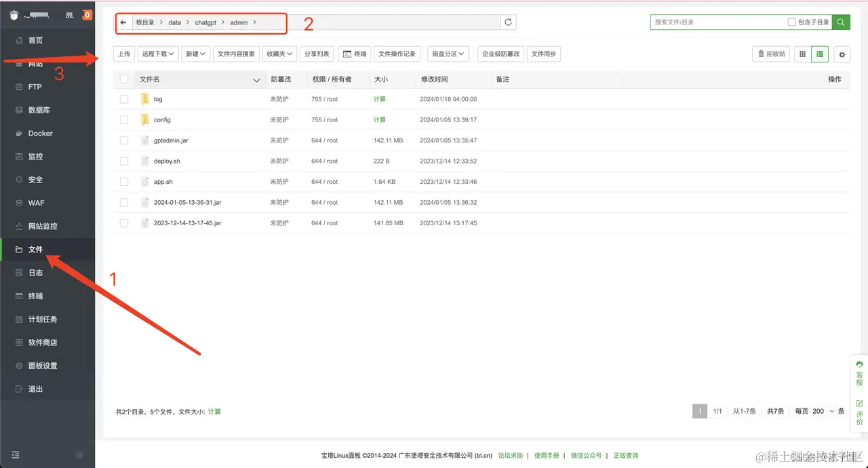Screen dimensions: 868x468
Task: Click the deploy.sh file icon
Action: 144,161
